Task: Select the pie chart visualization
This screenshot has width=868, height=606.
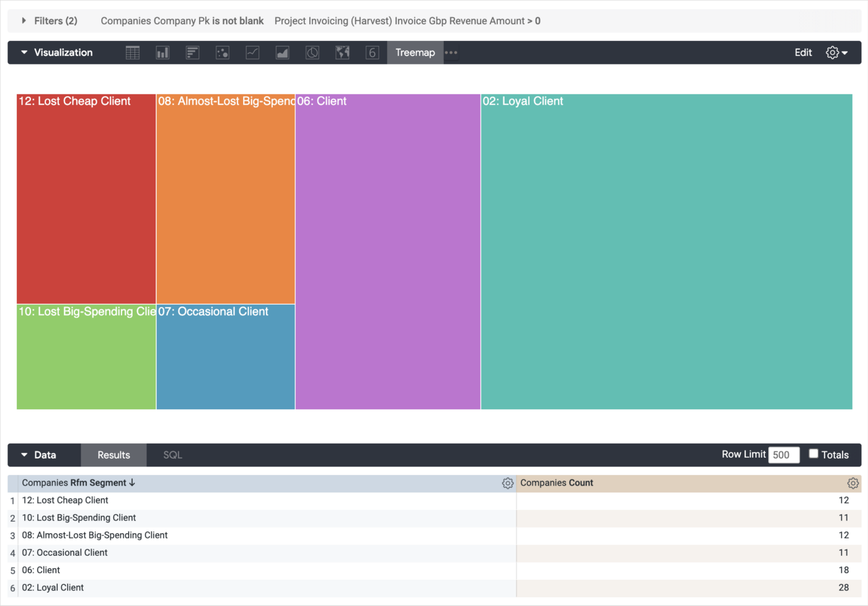Action: click(312, 53)
